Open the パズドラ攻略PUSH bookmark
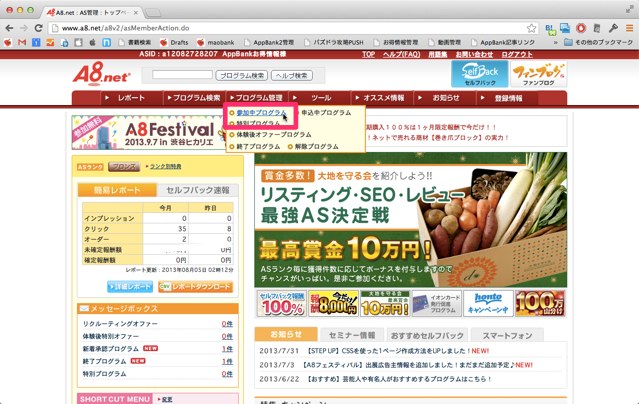The image size is (639, 404). 333,42
